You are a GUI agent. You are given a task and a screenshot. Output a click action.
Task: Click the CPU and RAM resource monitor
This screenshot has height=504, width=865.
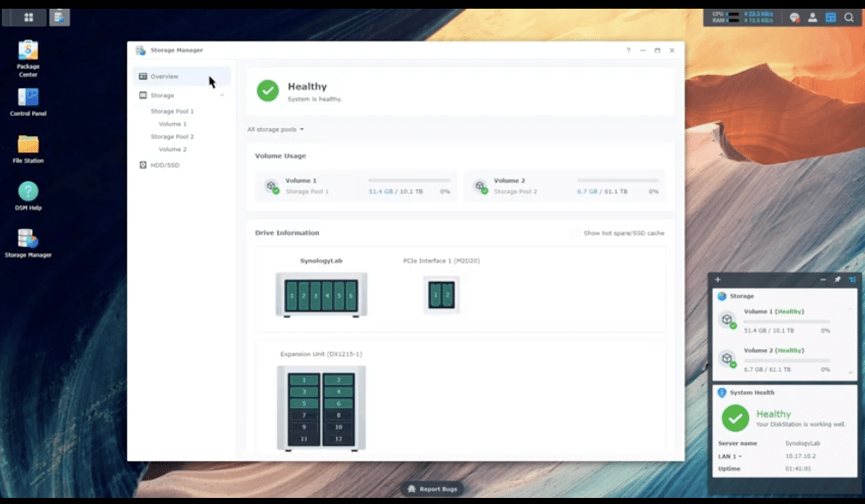click(x=742, y=17)
